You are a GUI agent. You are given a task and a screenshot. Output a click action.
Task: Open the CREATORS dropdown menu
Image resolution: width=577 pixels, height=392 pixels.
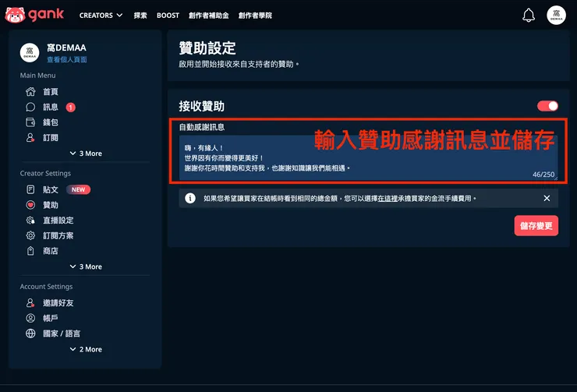[101, 16]
